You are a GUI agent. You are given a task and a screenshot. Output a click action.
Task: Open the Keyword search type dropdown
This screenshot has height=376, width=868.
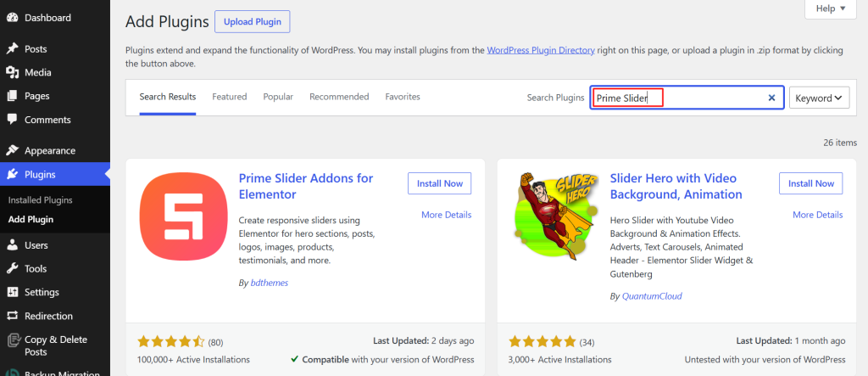pos(819,98)
